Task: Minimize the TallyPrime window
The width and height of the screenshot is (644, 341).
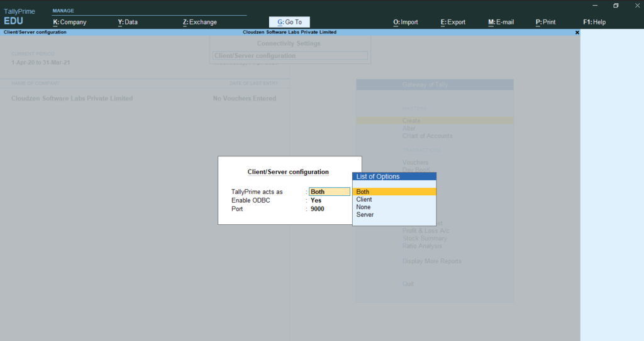Action: 595,5
